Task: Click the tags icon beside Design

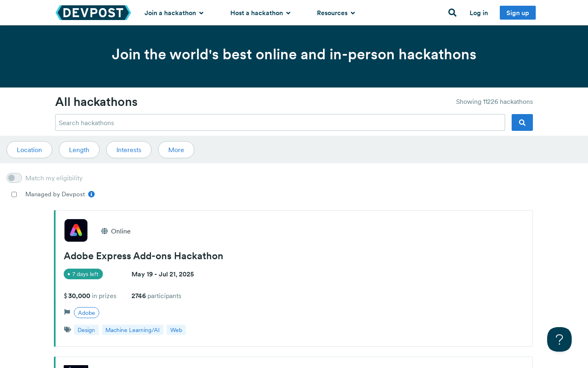Action: coord(68,330)
